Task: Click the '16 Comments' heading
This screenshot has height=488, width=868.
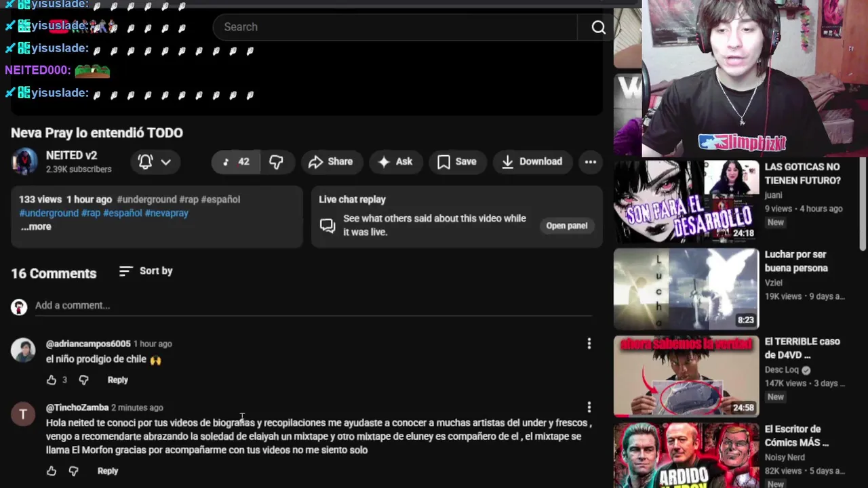Action: click(54, 273)
